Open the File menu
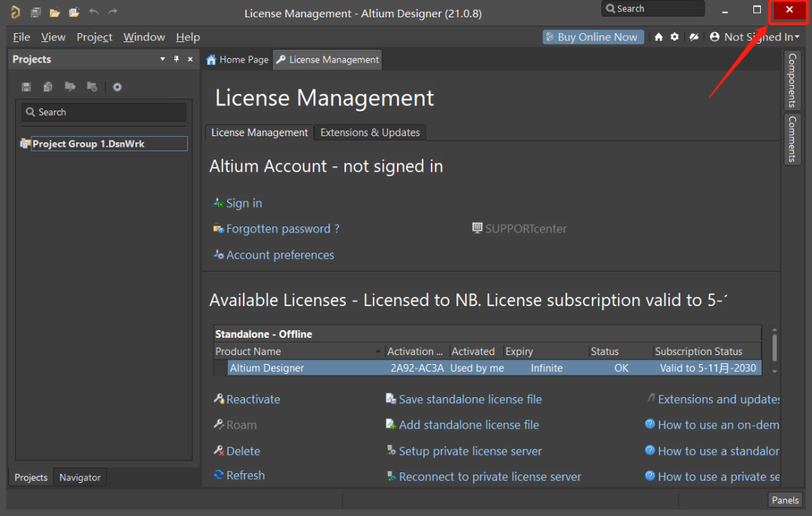Image resolution: width=812 pixels, height=516 pixels. tap(22, 37)
